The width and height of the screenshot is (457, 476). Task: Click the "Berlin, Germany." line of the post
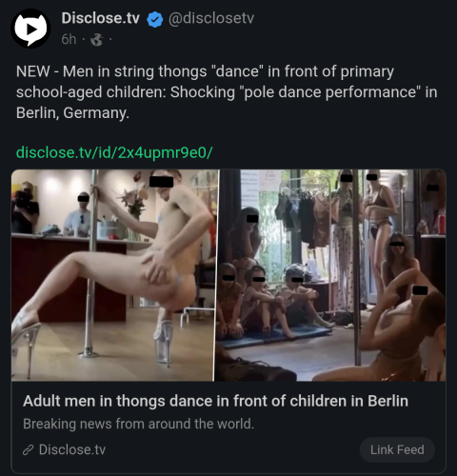72,113
